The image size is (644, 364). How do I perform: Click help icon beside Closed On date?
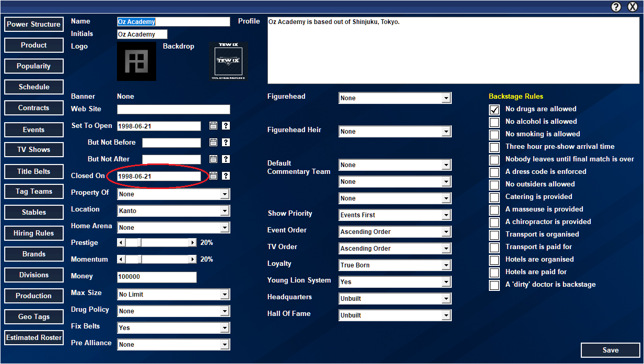tap(226, 176)
